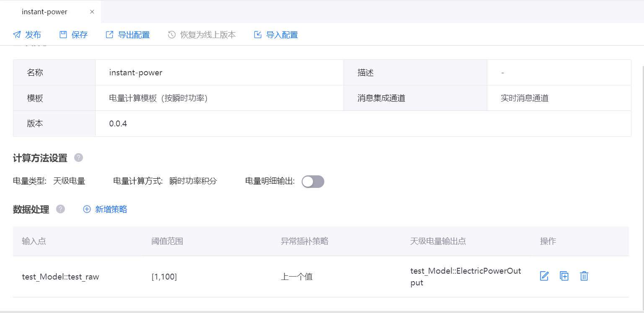Duplicate the test_Model::test_raw strategy row
The width and height of the screenshot is (644, 313).
pos(564,276)
